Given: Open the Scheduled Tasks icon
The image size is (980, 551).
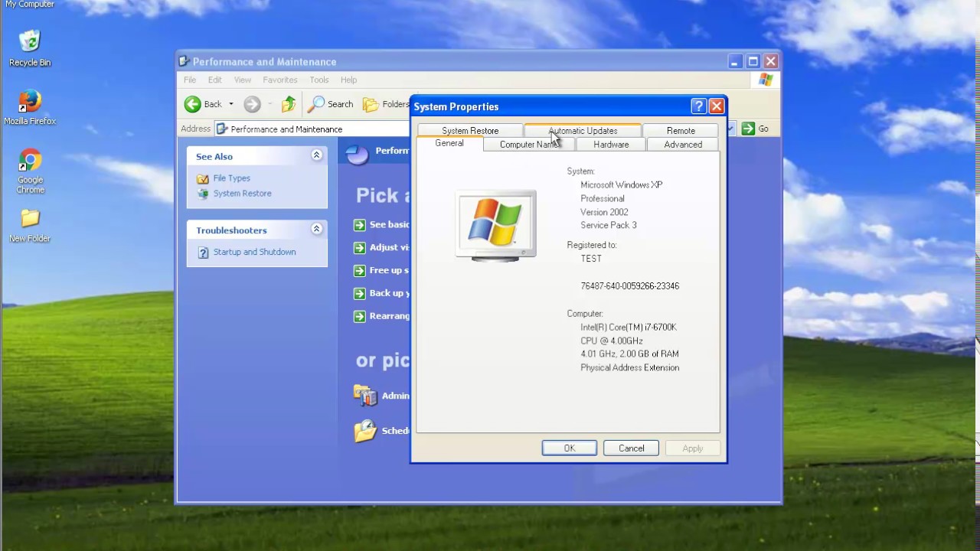Looking at the screenshot, I should pos(365,431).
